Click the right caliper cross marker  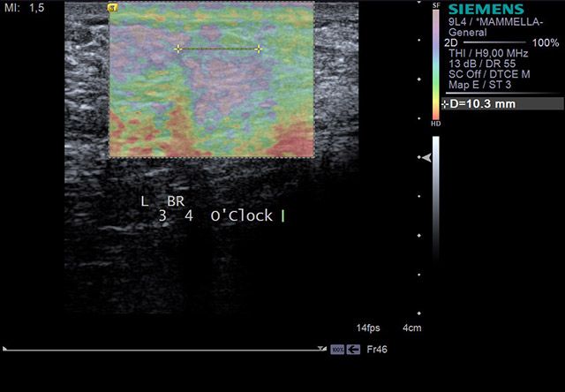pyautogui.click(x=259, y=49)
